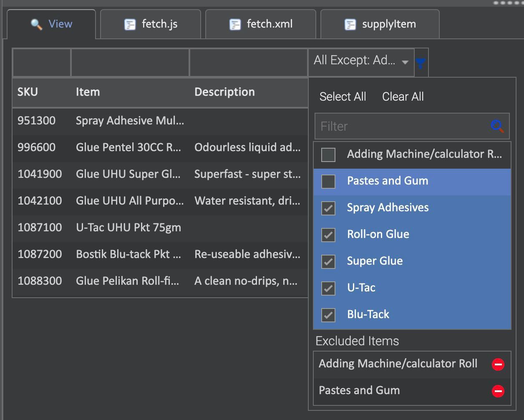Enable the Pastes and Gum checkbox
524x420 pixels.
[328, 182]
